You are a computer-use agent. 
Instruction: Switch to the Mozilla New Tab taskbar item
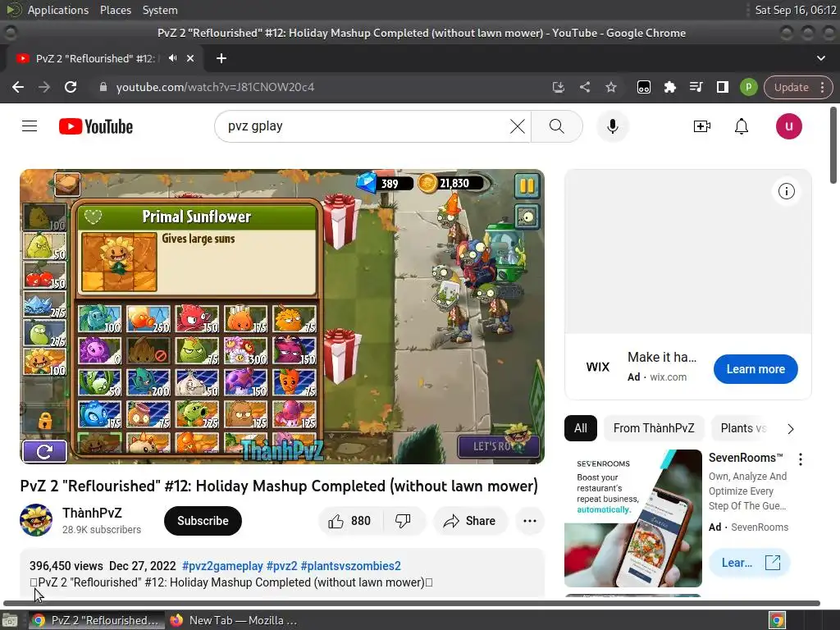tap(233, 620)
